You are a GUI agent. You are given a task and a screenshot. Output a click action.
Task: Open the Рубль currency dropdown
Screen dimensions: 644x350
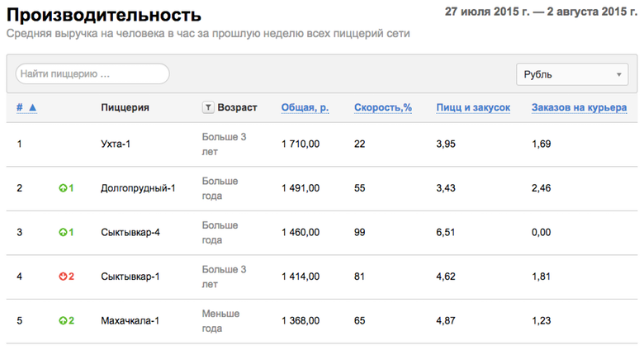pos(572,74)
